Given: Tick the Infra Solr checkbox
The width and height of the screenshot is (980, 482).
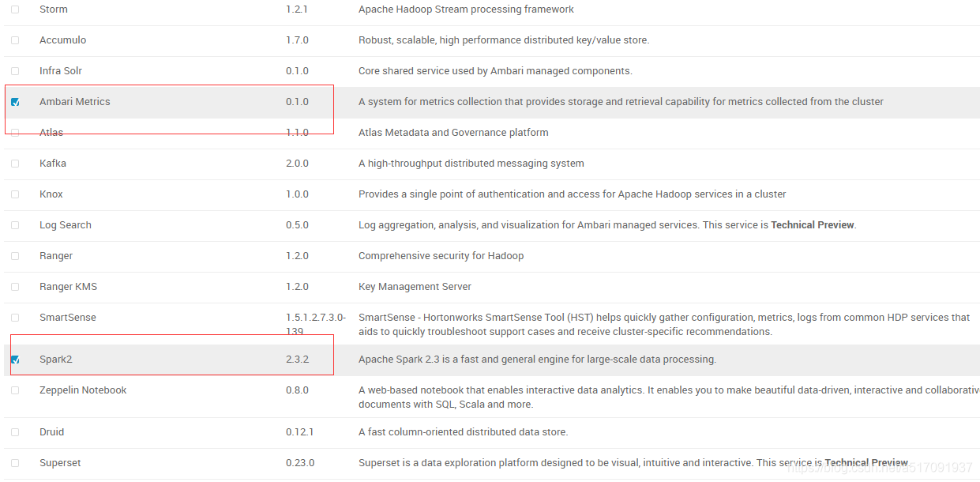Looking at the screenshot, I should (x=15, y=71).
